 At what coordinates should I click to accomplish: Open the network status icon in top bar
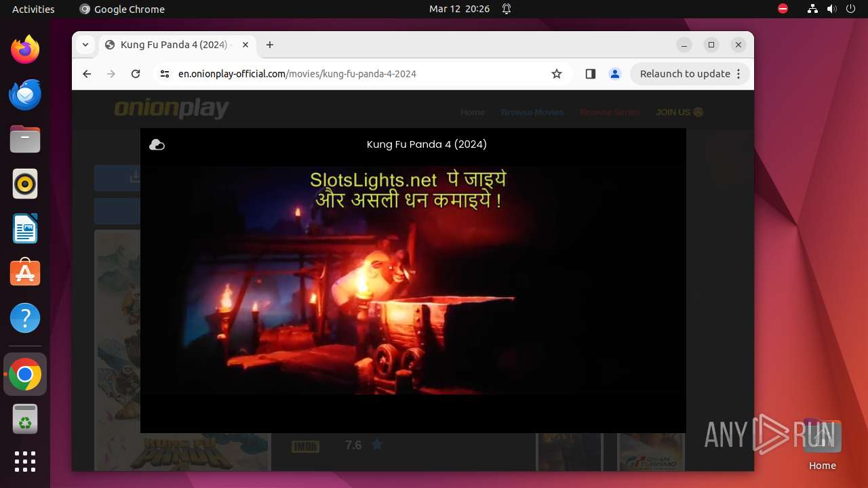(812, 9)
